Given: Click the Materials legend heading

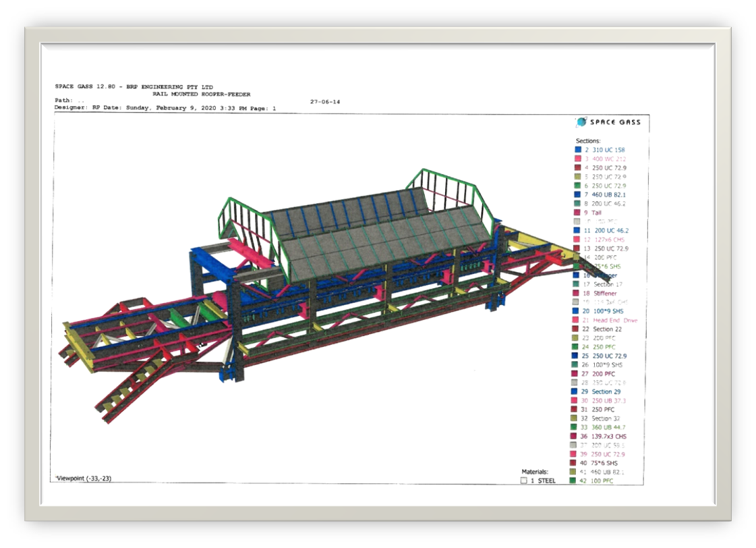Looking at the screenshot, I should point(535,472).
